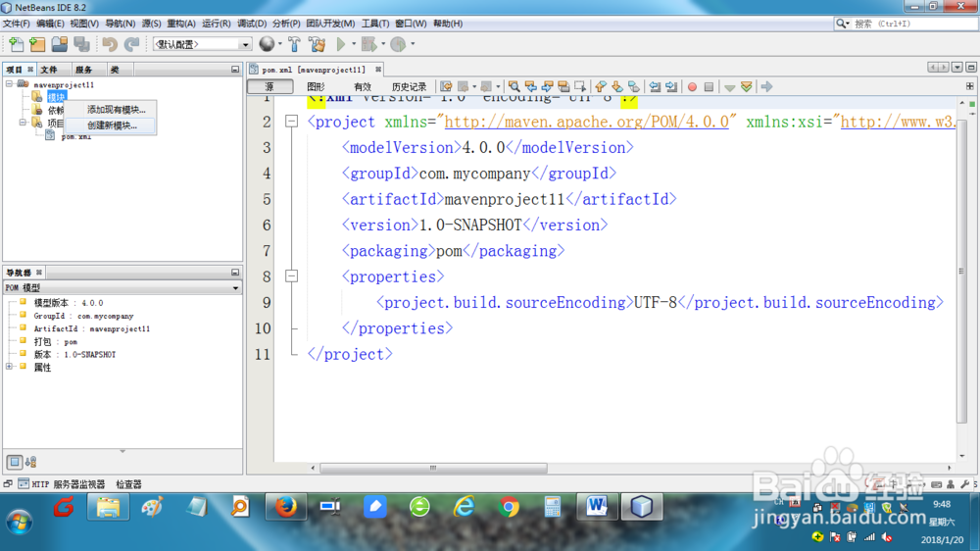Click the Find Next Occurrence icon

(548, 86)
